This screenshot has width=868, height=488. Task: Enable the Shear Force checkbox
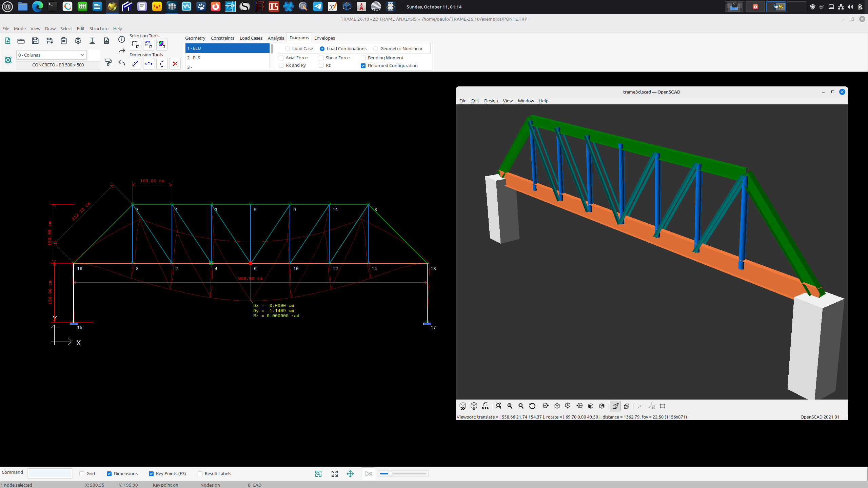[321, 58]
